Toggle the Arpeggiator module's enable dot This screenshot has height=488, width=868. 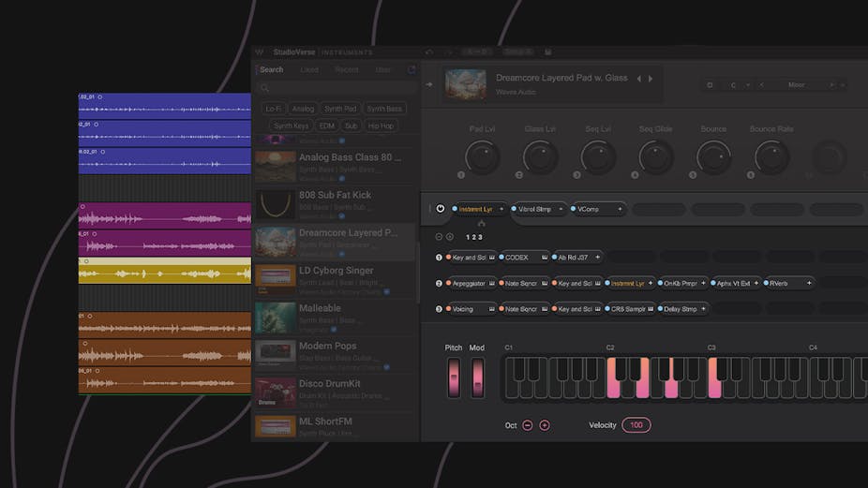click(x=449, y=283)
